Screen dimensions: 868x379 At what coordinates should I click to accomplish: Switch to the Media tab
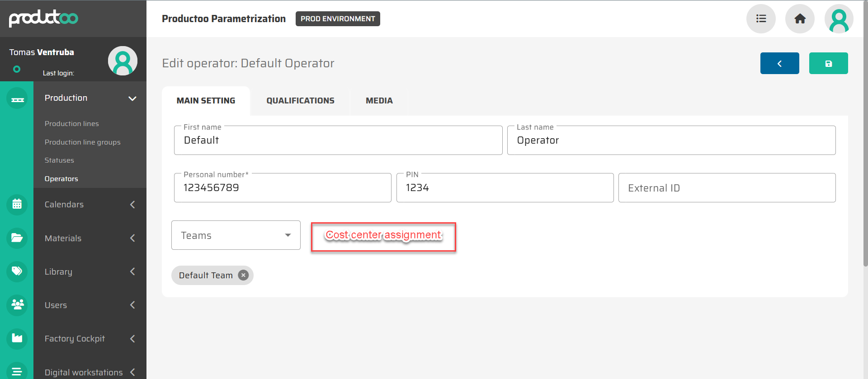click(379, 101)
